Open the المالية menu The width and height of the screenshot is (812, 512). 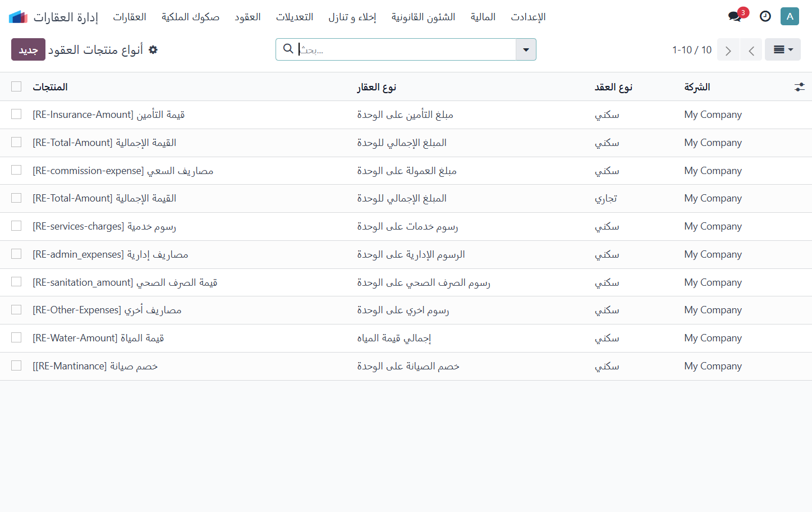click(483, 17)
